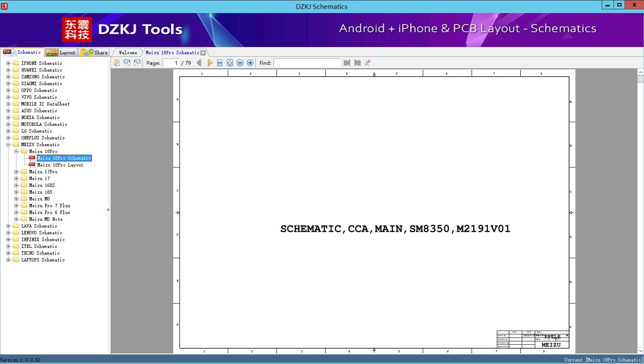This screenshot has width=644, height=364.
Task: Select the INFINIX Schematic folder
Action: click(43, 239)
